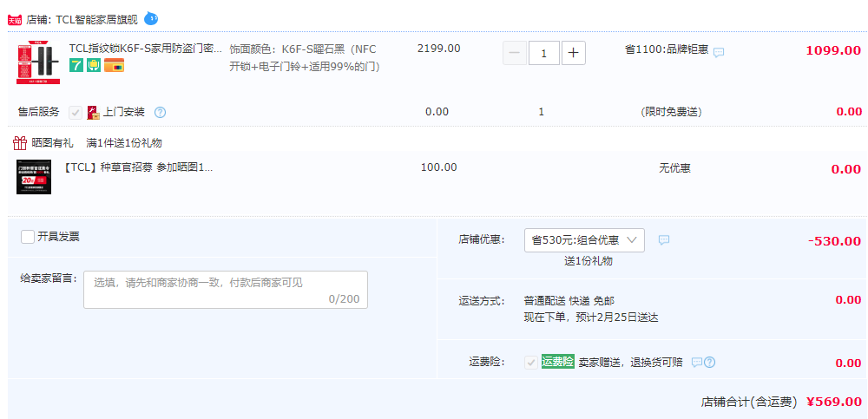Click comment icon after 退换货可赔
The width and height of the screenshot is (868, 419).
coord(696,362)
